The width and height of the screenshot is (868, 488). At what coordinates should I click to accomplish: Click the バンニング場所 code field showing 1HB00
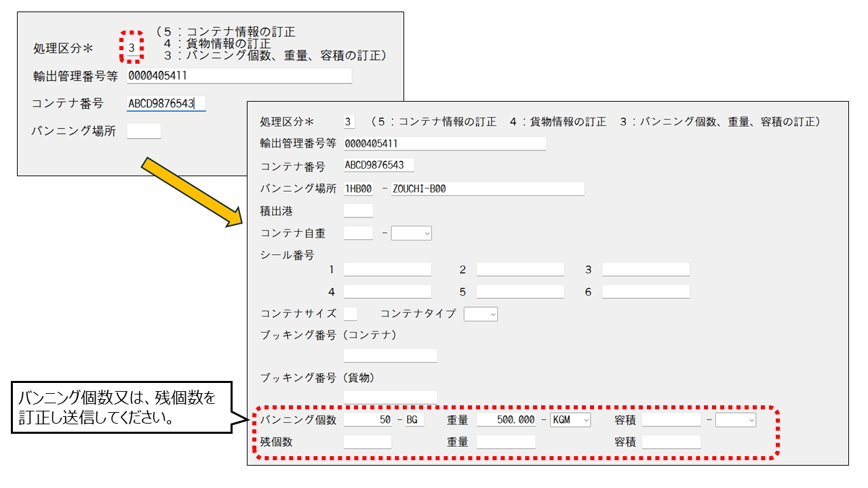tap(357, 188)
